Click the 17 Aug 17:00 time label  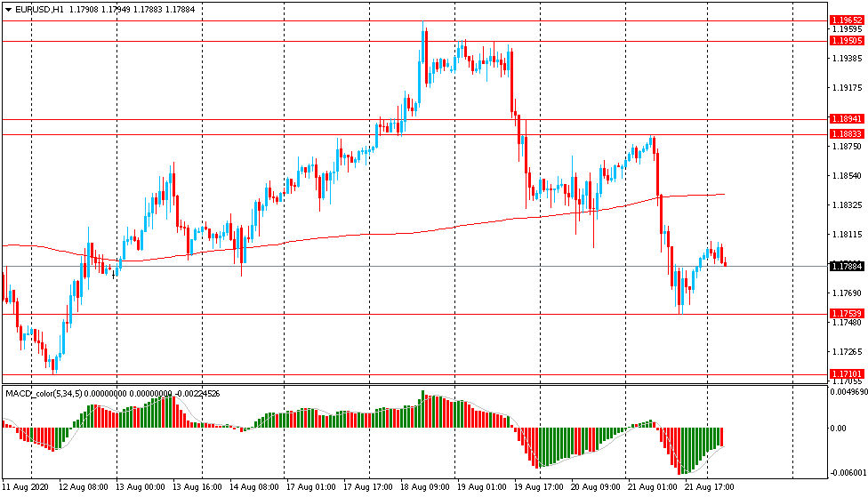(x=367, y=487)
